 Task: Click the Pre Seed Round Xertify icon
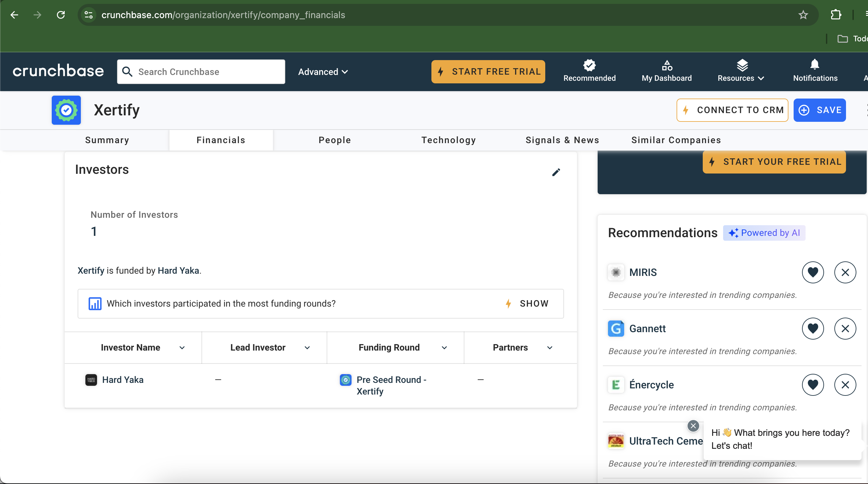345,380
